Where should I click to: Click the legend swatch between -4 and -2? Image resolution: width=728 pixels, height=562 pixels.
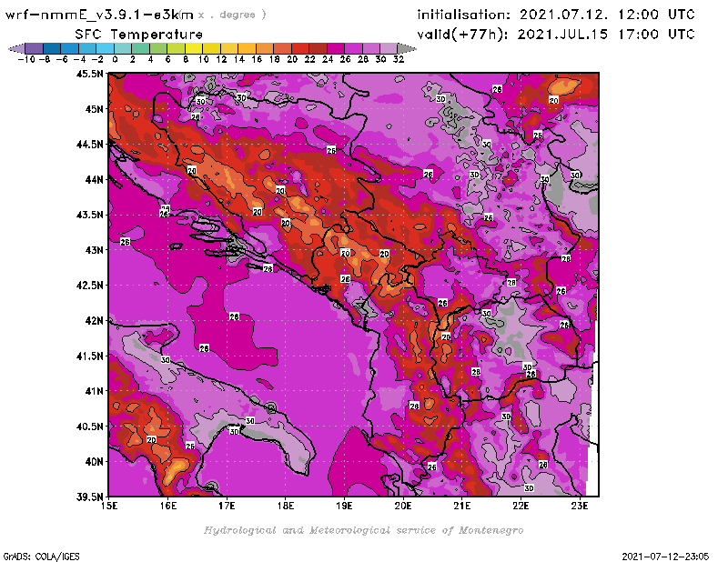87,48
